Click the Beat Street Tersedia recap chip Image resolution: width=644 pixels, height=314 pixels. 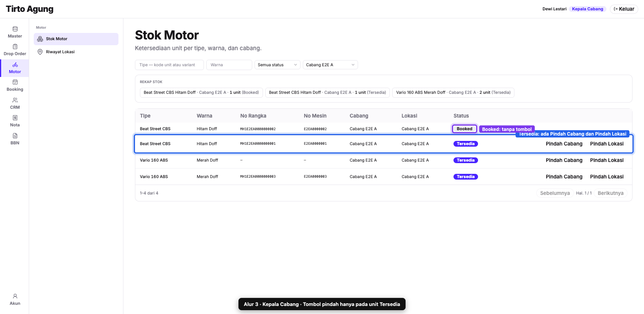click(x=328, y=92)
